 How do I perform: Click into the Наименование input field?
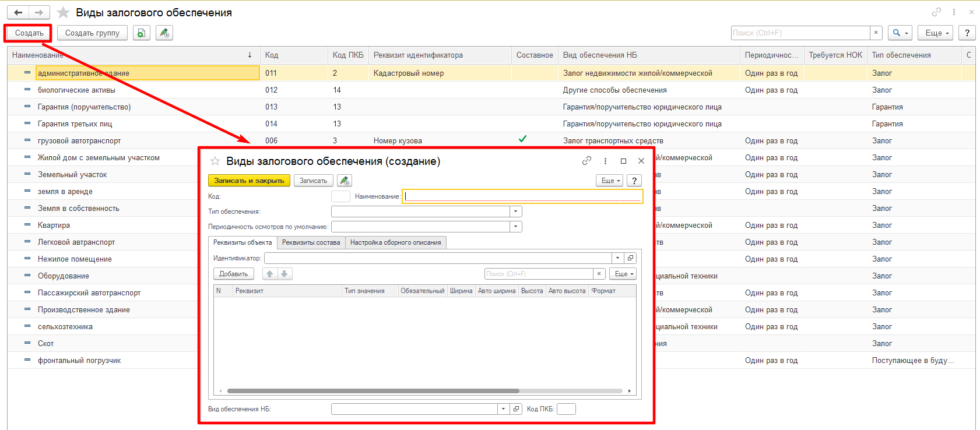pyautogui.click(x=523, y=196)
